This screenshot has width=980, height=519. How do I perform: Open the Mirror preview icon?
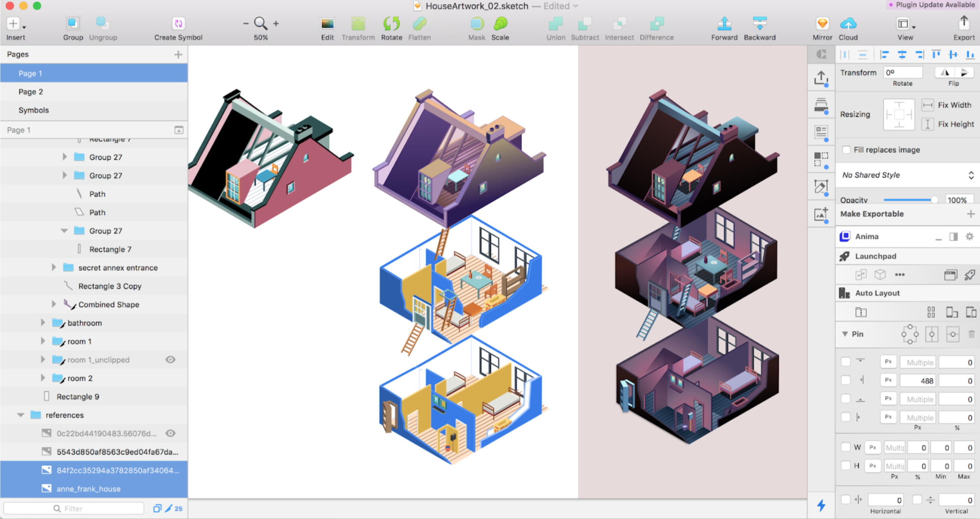point(822,24)
